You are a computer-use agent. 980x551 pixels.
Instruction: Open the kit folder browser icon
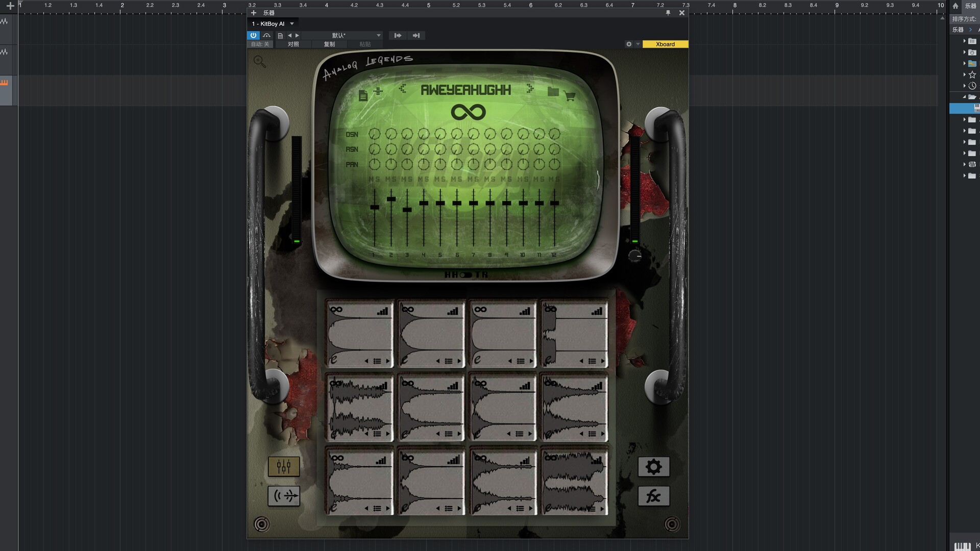pyautogui.click(x=553, y=91)
